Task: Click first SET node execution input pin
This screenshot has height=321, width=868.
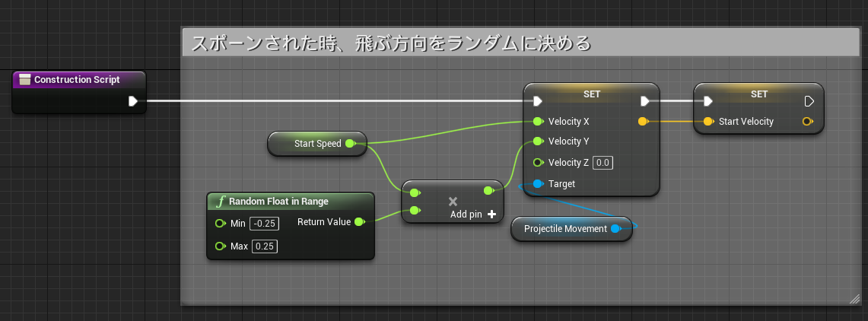Action: point(538,100)
